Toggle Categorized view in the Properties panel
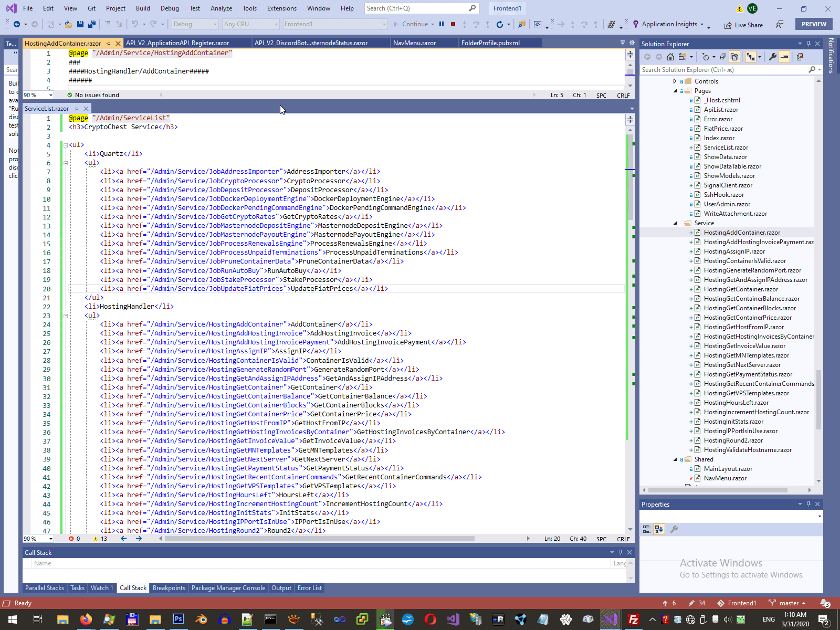This screenshot has height=630, width=840. (x=647, y=529)
